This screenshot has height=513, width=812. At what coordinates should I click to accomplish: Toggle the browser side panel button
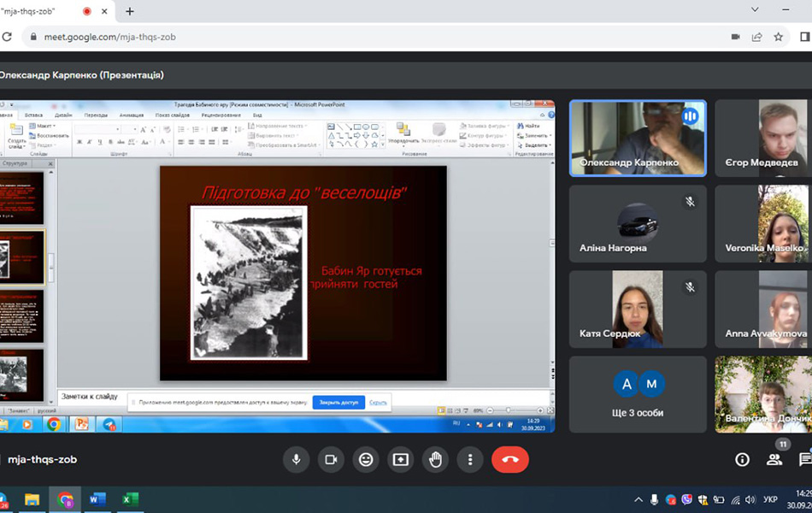804,37
